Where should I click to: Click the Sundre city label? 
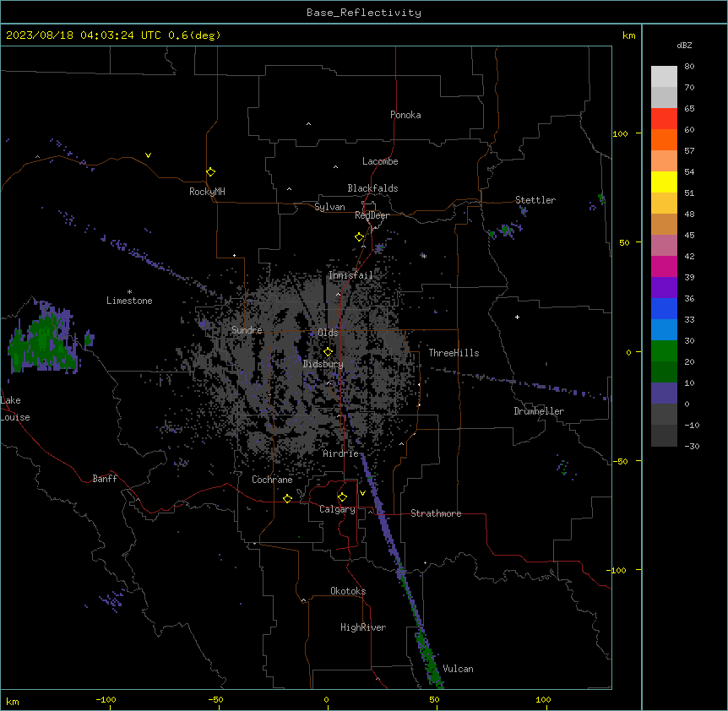pyautogui.click(x=247, y=330)
